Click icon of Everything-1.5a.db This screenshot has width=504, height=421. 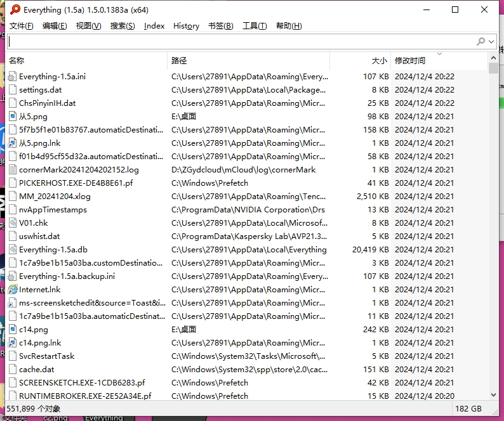point(12,250)
